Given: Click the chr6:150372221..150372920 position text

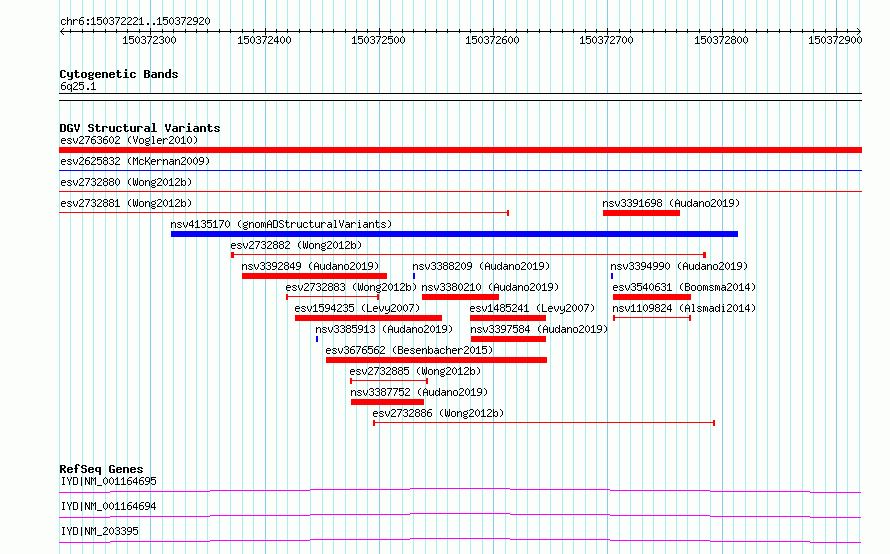Looking at the screenshot, I should coord(135,21).
